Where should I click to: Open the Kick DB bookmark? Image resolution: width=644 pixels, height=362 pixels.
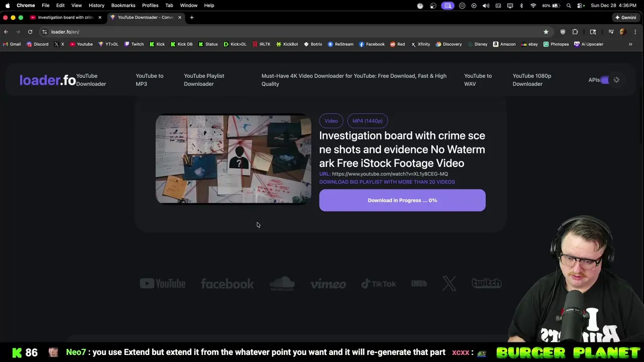pyautogui.click(x=182, y=44)
